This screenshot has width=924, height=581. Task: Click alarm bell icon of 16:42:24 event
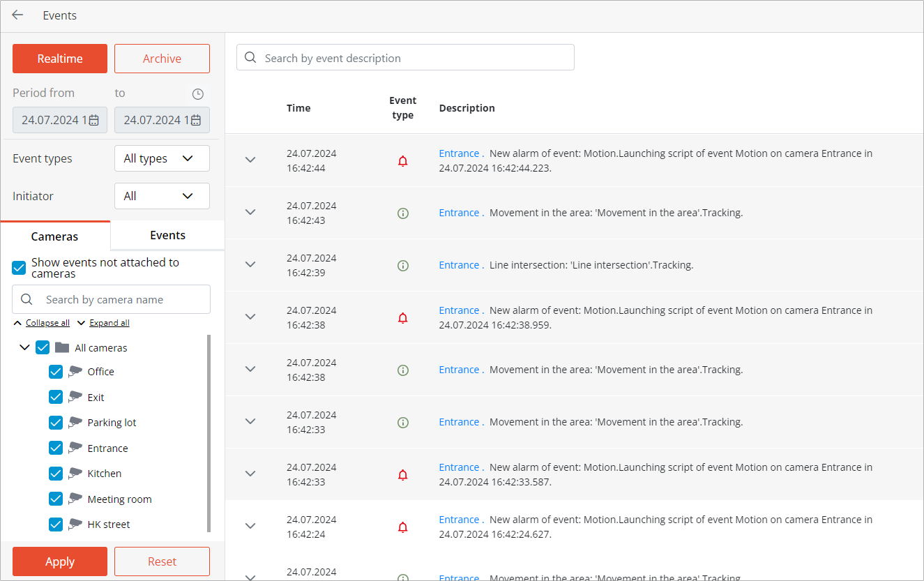click(x=402, y=527)
